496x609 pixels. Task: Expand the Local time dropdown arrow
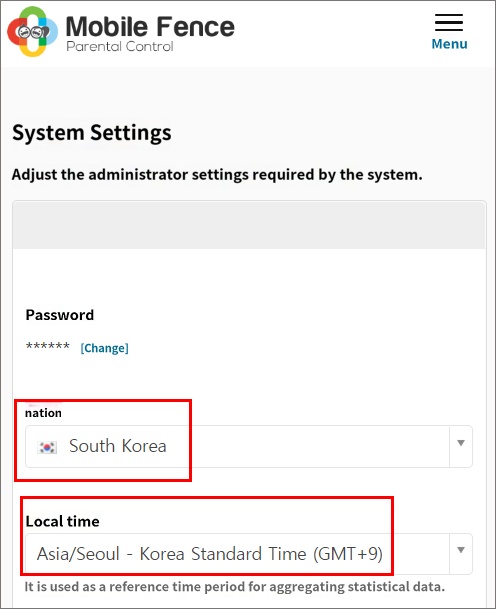coord(461,550)
